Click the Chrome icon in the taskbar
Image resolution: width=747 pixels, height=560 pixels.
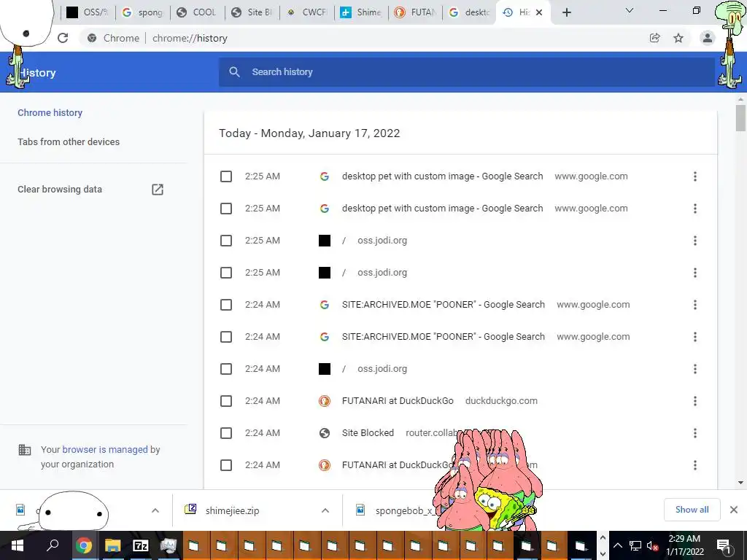click(x=83, y=545)
